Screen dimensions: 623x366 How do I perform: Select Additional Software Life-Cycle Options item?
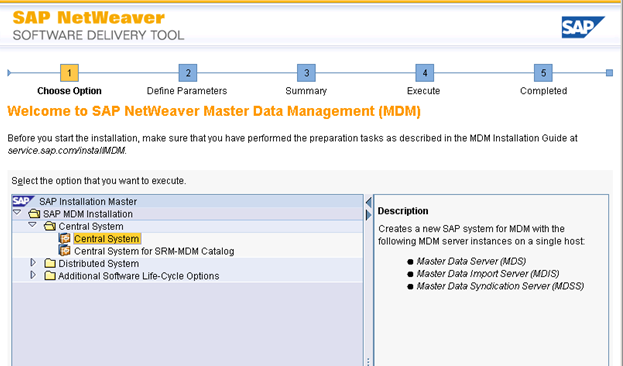(139, 276)
